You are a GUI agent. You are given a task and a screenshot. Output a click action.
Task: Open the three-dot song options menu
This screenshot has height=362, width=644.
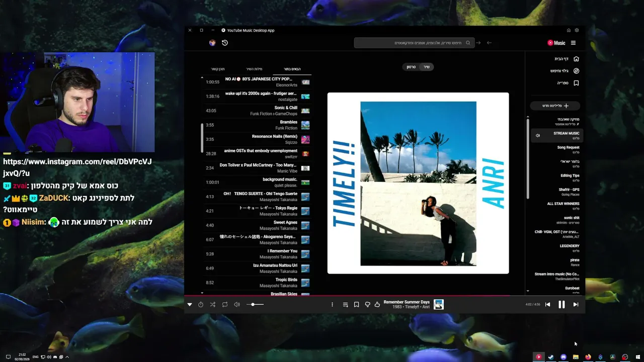[x=332, y=304]
